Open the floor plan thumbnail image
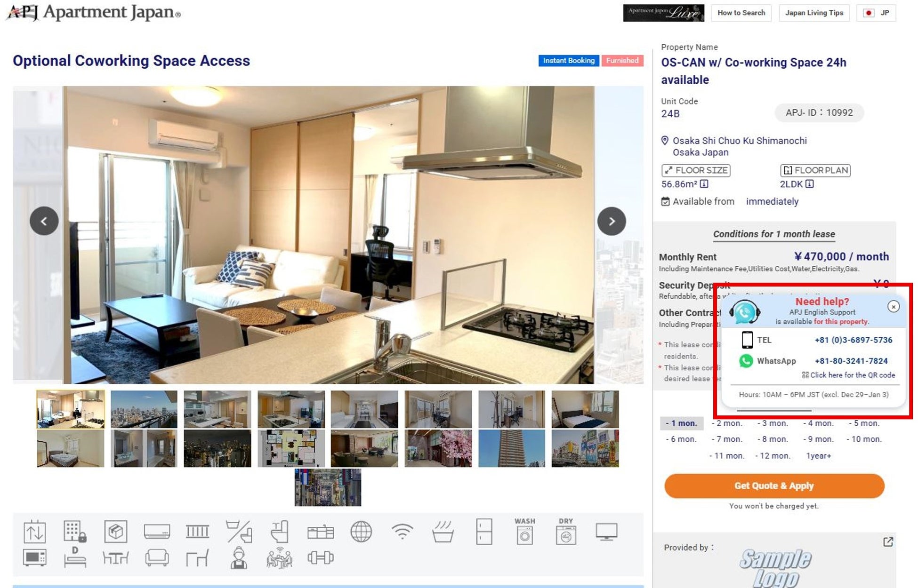 coord(291,448)
